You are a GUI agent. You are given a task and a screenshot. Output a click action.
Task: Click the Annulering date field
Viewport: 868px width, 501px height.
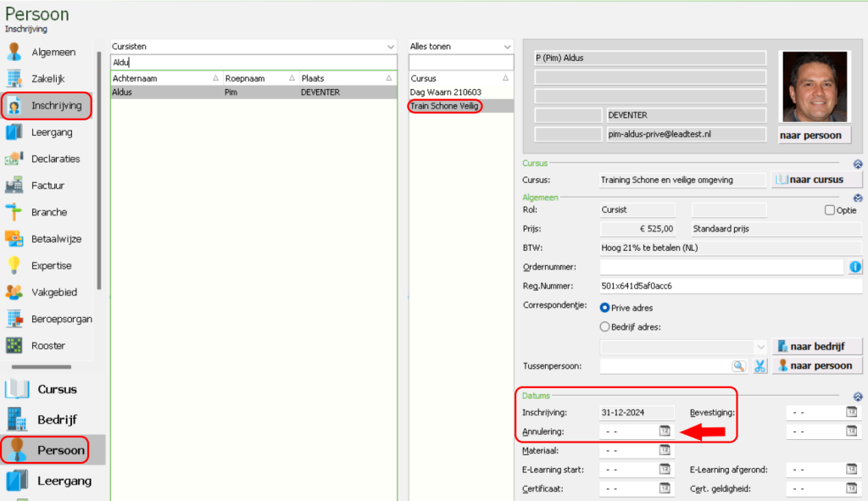tap(629, 431)
